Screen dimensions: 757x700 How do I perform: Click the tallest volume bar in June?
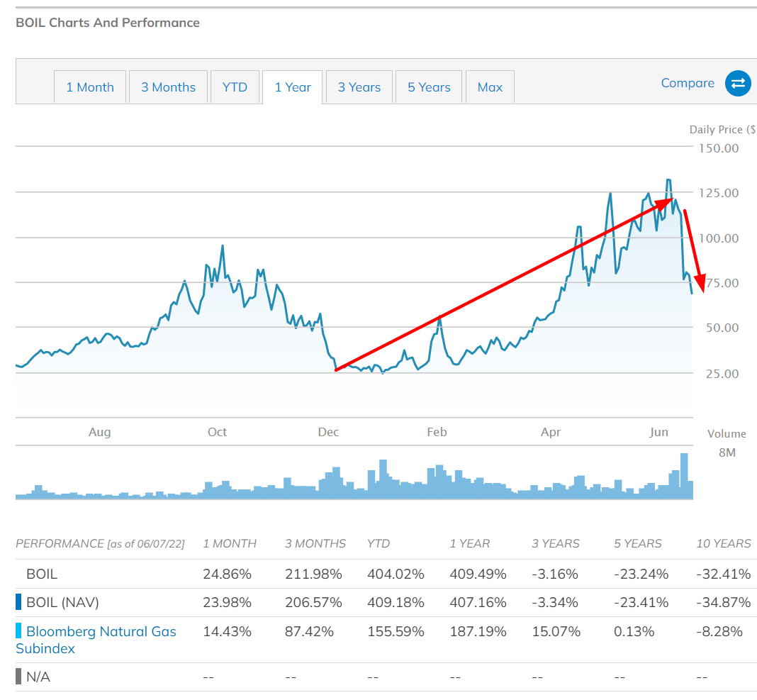[683, 476]
